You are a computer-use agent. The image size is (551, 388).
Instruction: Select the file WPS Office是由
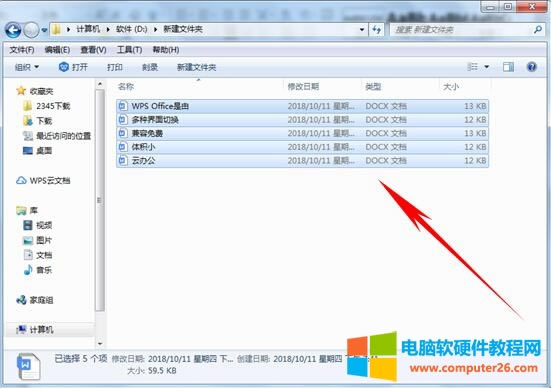click(302, 106)
